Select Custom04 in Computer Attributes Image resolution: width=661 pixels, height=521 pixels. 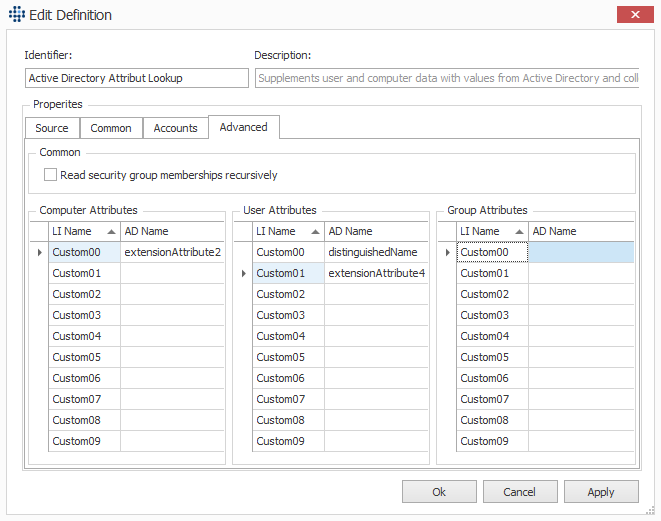[x=84, y=336]
